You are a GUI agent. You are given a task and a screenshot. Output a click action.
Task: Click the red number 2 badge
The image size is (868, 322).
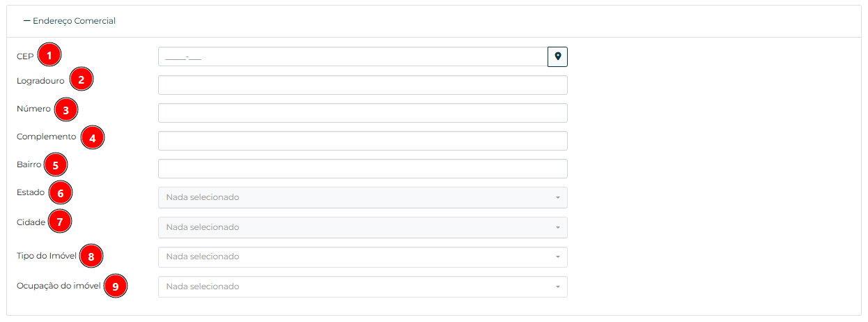(82, 79)
